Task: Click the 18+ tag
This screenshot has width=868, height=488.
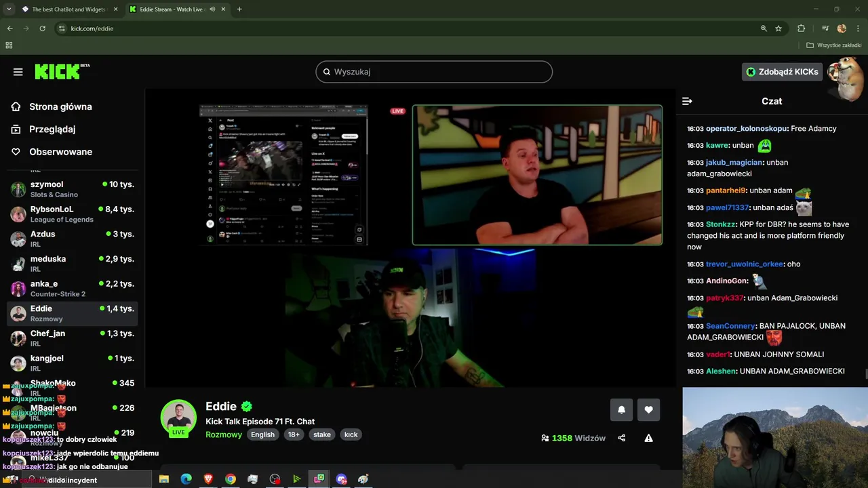Action: [x=294, y=434]
